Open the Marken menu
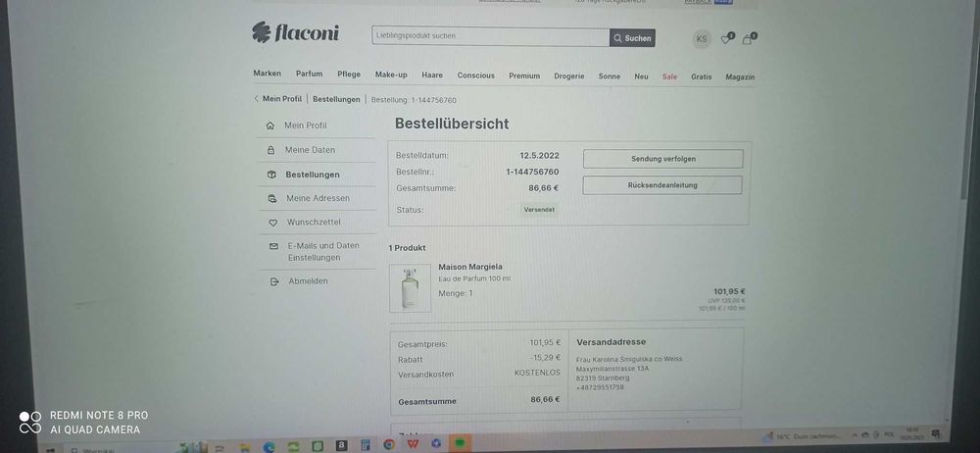 pos(267,74)
